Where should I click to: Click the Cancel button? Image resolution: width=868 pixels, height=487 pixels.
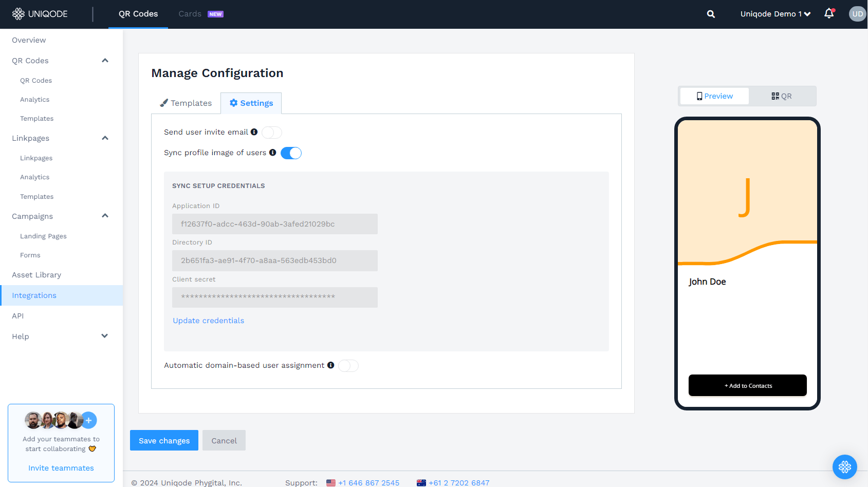(224, 440)
